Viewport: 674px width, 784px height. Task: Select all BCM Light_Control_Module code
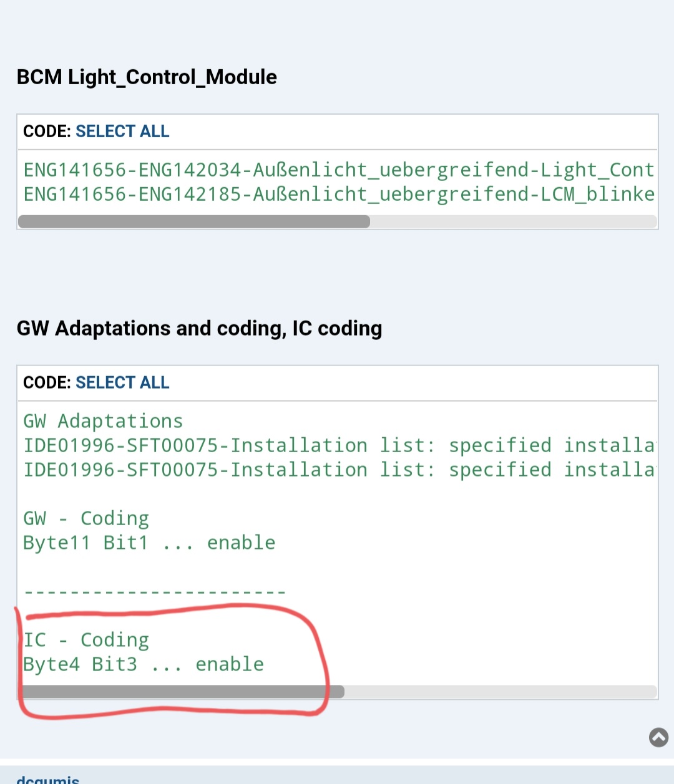(122, 132)
